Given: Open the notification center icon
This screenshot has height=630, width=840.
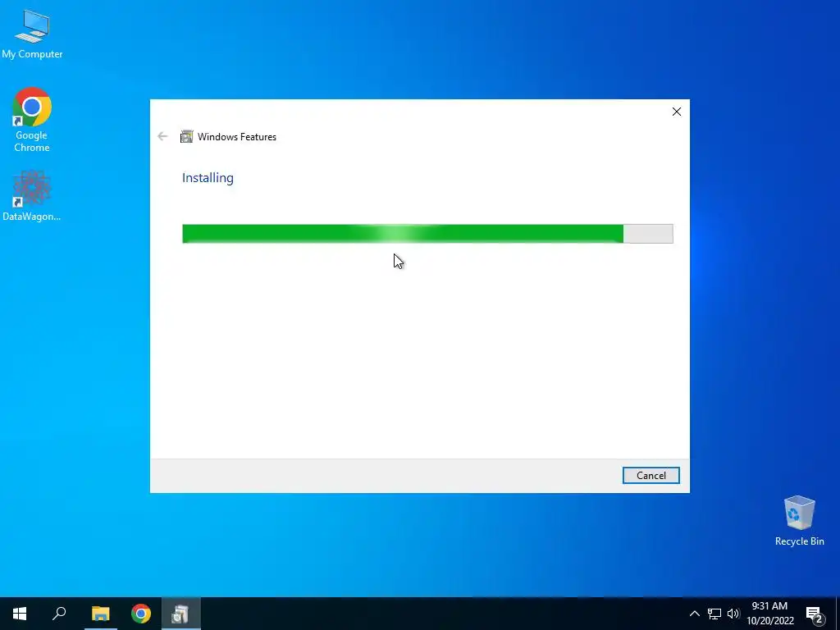Looking at the screenshot, I should coord(815,614).
